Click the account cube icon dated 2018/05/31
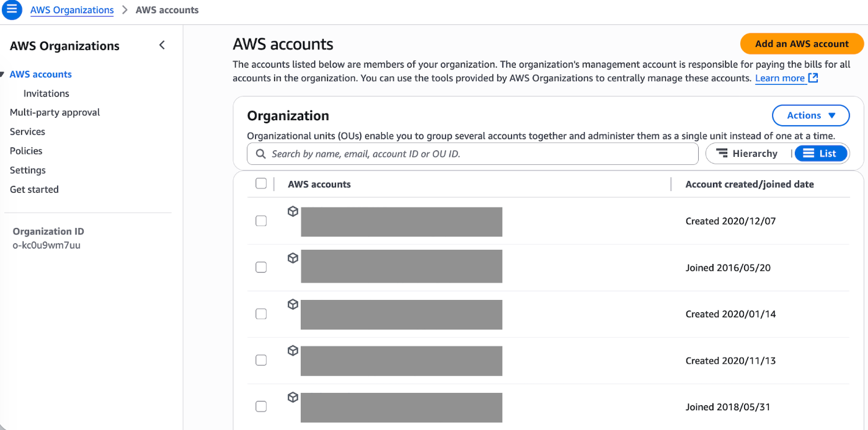The image size is (868, 430). [x=293, y=398]
